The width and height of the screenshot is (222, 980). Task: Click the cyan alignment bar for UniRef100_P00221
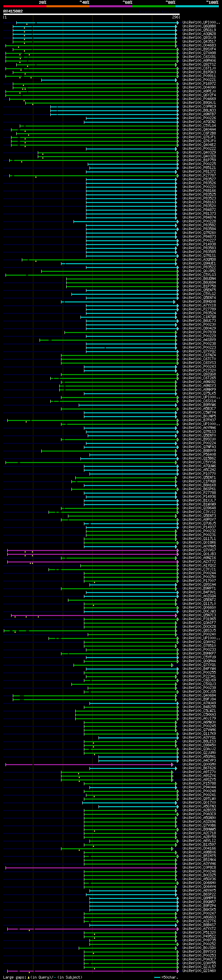(x=109, y=80)
